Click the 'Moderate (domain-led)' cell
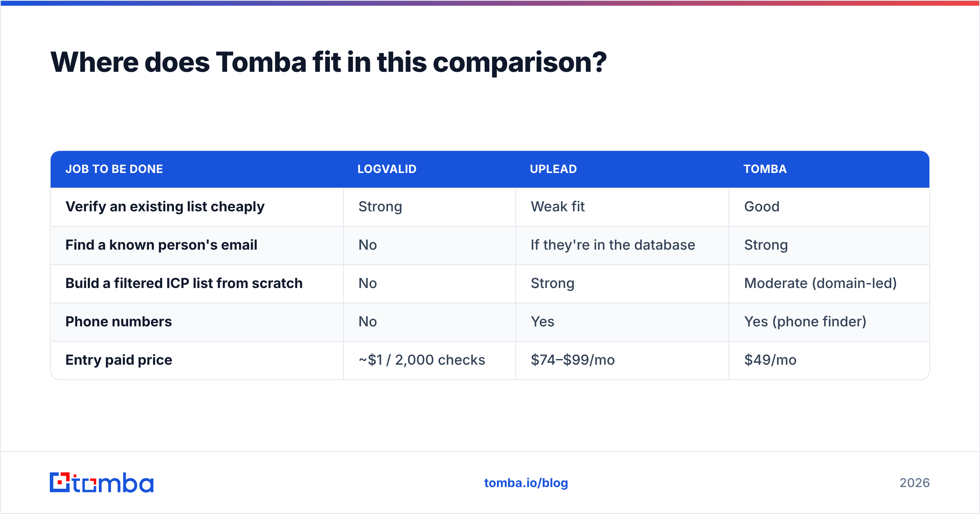 point(820,284)
